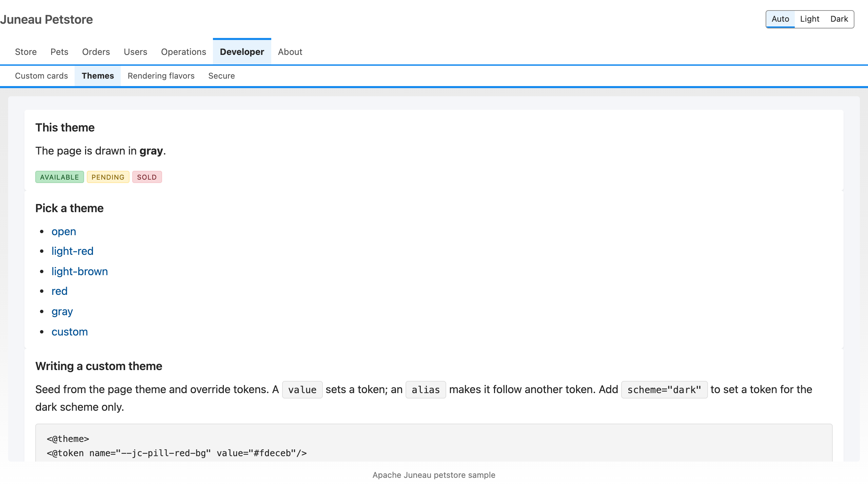Open the Secure sub-tab
The width and height of the screenshot is (868, 488).
221,76
